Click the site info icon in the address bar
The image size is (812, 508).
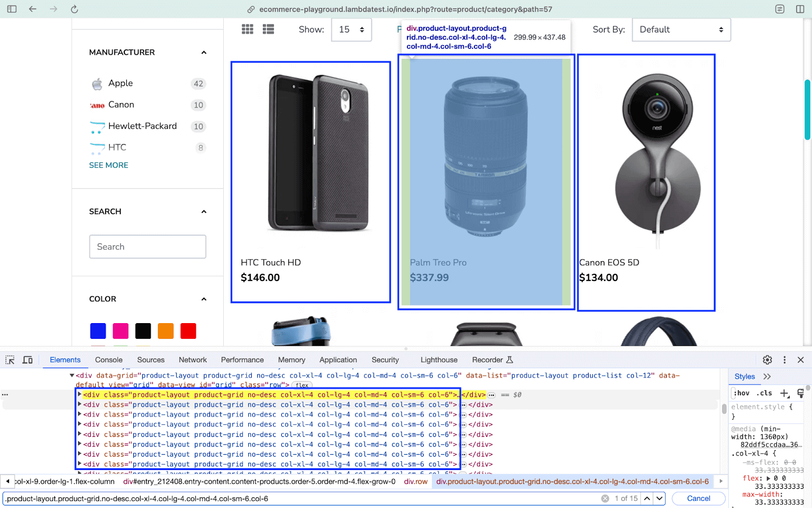(x=251, y=9)
